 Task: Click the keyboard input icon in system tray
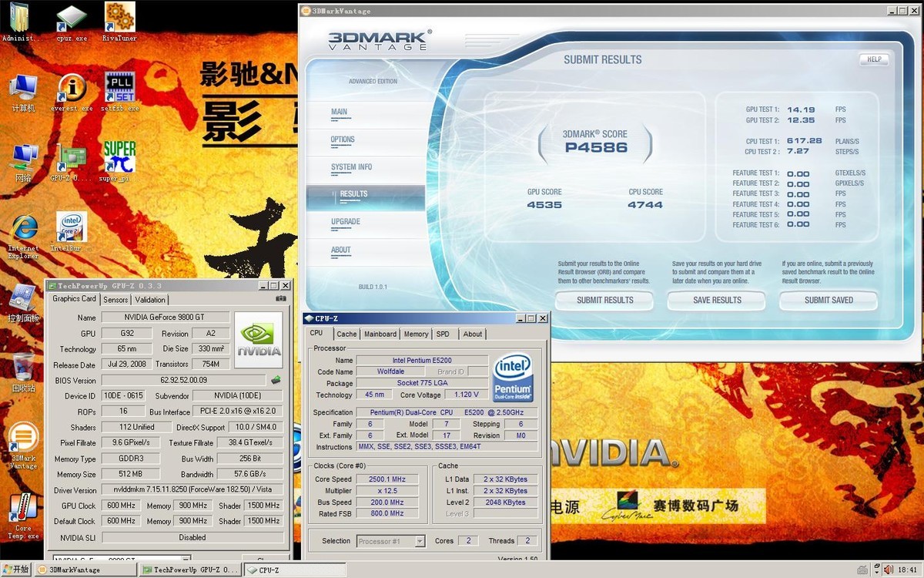[x=863, y=570]
